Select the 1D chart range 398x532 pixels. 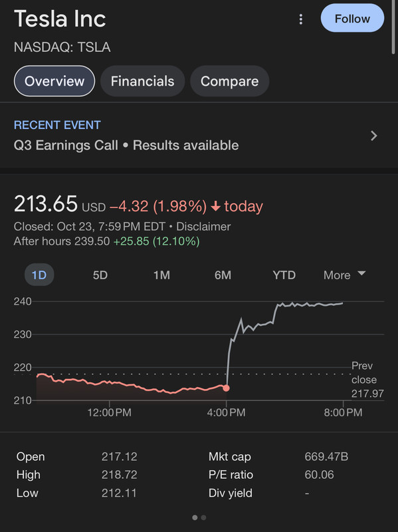coord(39,275)
